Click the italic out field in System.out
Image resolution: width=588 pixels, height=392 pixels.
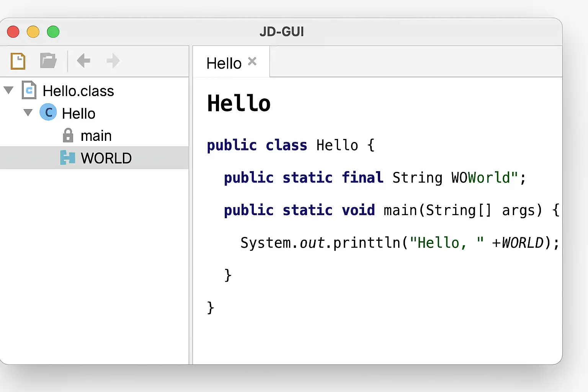pos(312,243)
